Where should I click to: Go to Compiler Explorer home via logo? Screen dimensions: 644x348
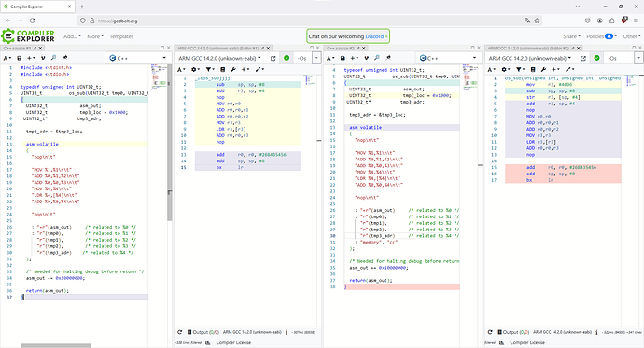pyautogui.click(x=28, y=36)
